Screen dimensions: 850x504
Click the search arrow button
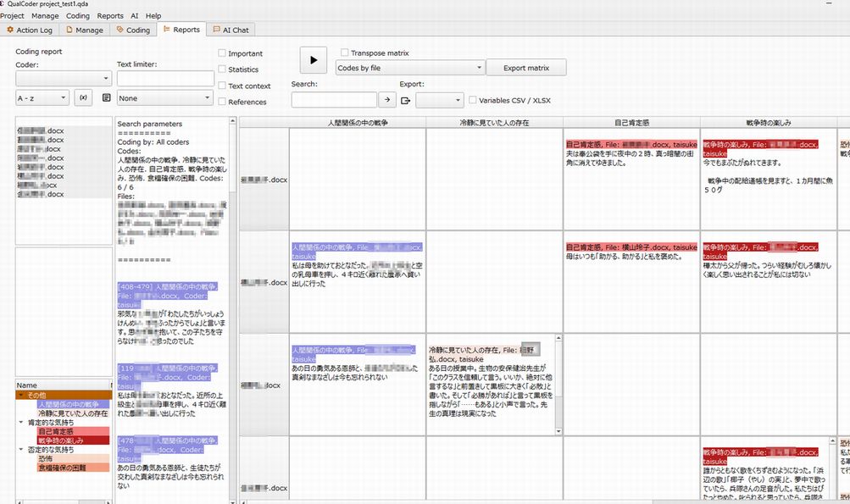(x=387, y=100)
